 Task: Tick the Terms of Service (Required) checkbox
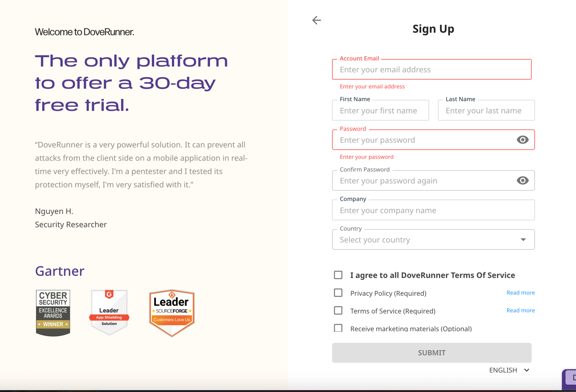(338, 311)
